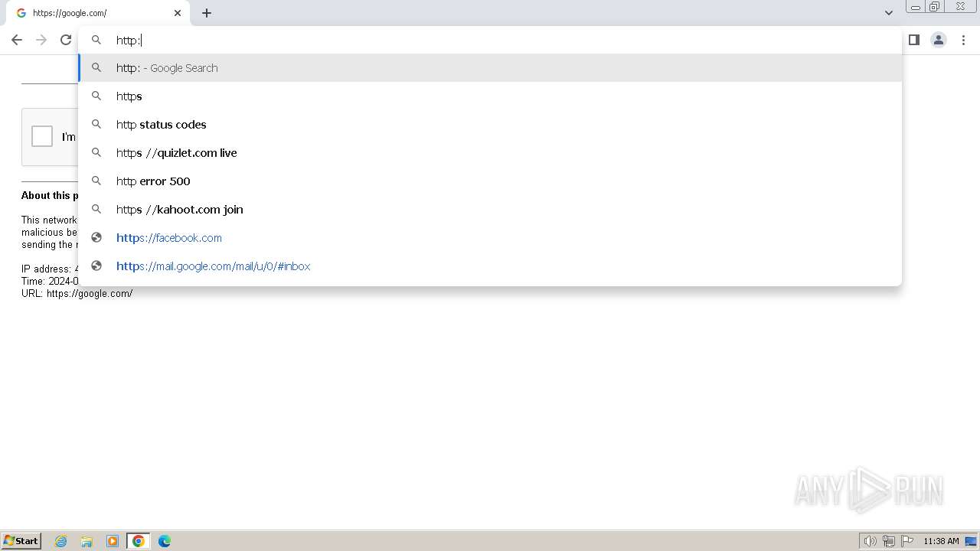Toggle the side panel icon
The height and width of the screenshot is (551, 980).
913,40
